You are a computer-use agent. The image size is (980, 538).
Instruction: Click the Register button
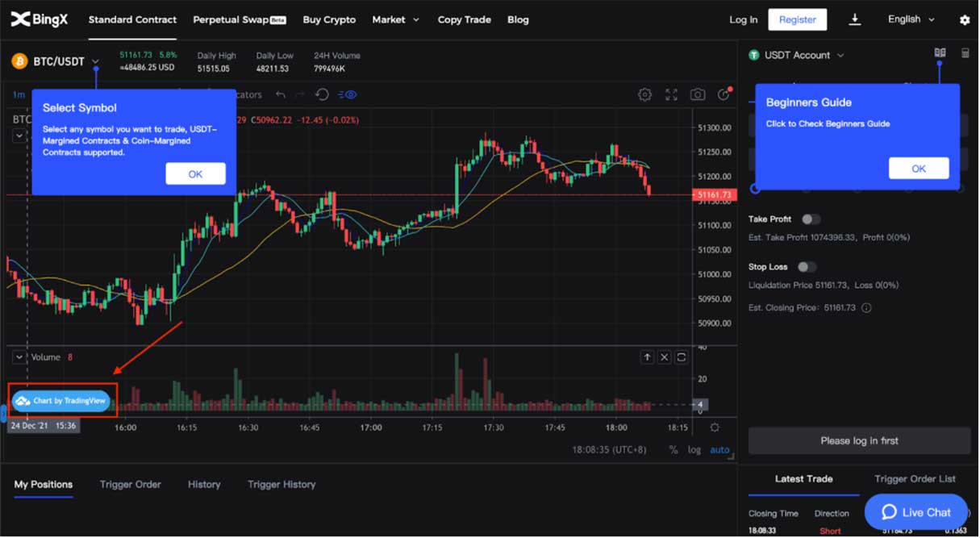coord(797,19)
